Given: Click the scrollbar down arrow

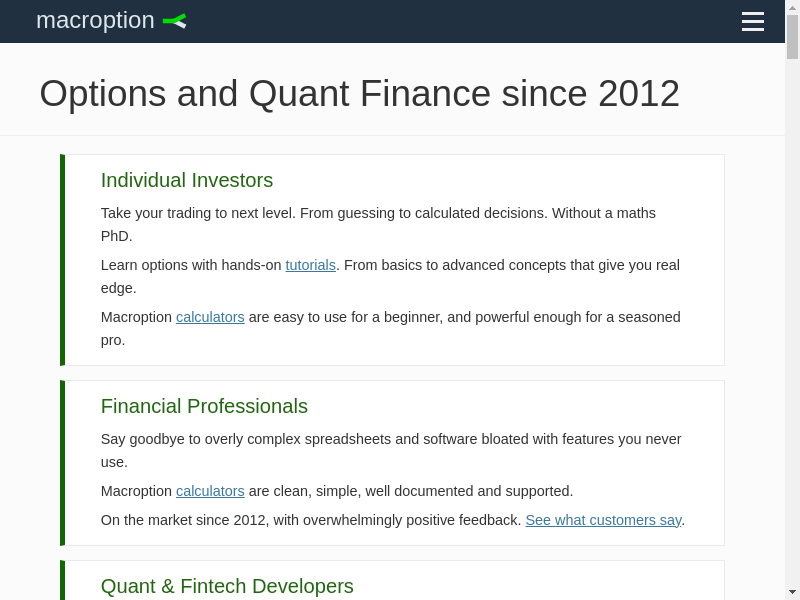Looking at the screenshot, I should (792, 592).
